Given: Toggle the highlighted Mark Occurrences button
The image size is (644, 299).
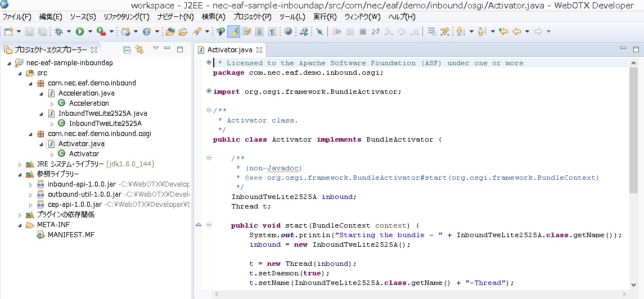Looking at the screenshot, I should coord(234,31).
